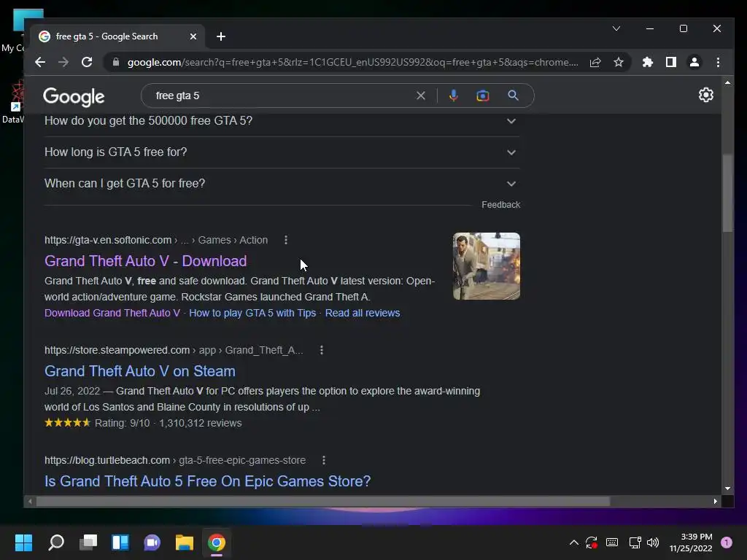Click the Chrome taskbar icon
The image size is (747, 560).
coord(216,542)
